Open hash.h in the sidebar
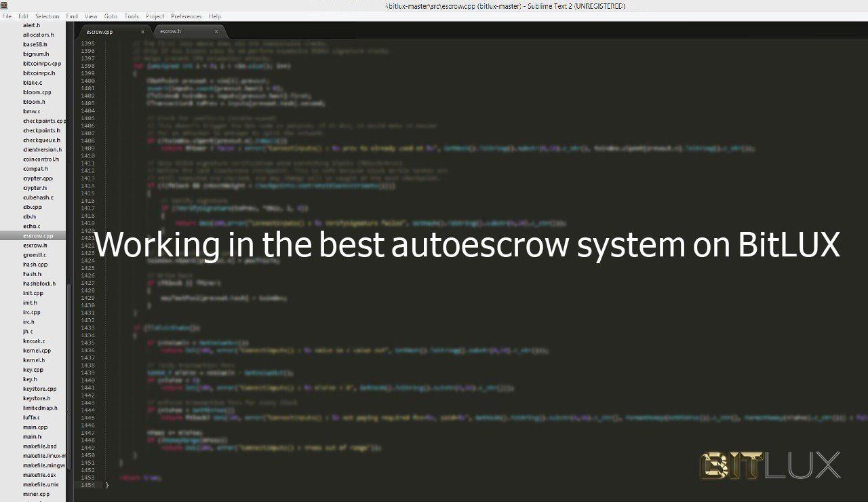 (33, 274)
